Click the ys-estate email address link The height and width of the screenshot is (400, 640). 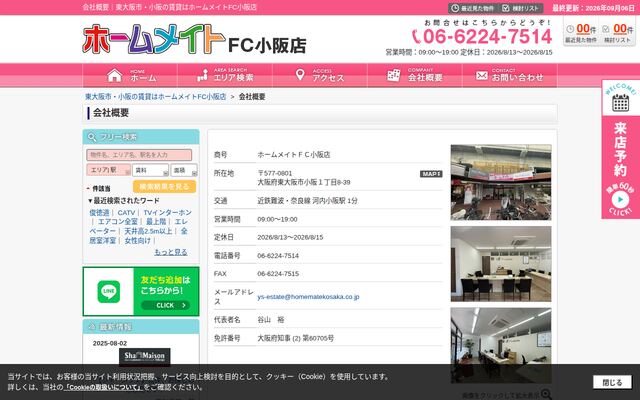[308, 297]
